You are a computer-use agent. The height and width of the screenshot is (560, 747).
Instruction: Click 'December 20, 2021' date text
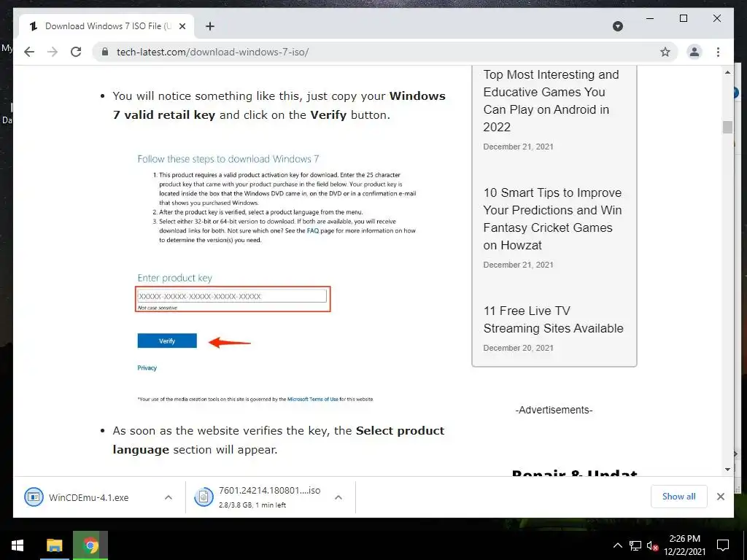click(x=519, y=348)
